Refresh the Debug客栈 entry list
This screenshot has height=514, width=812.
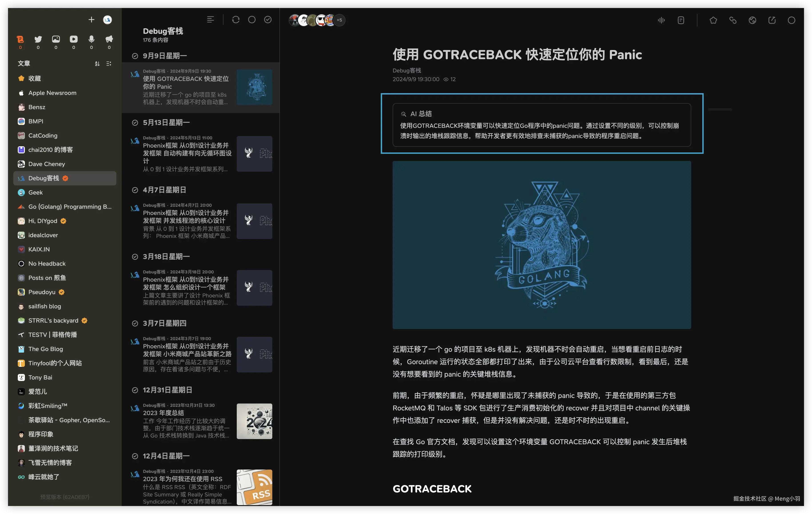236,20
